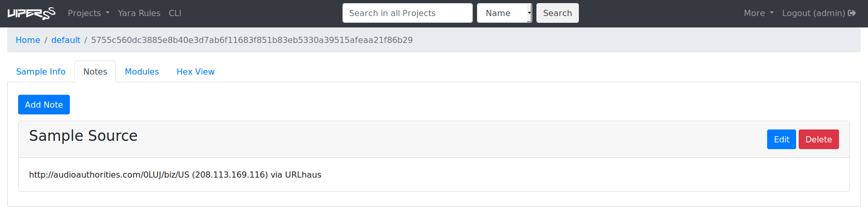Screen dimensions: 868x218
Task: Click the Add Note button
Action: 44,105
